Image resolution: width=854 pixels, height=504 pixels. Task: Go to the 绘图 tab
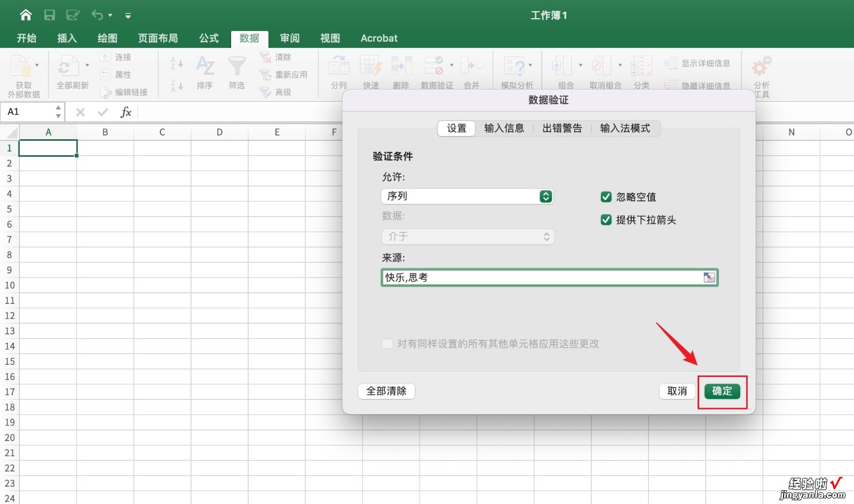click(107, 38)
